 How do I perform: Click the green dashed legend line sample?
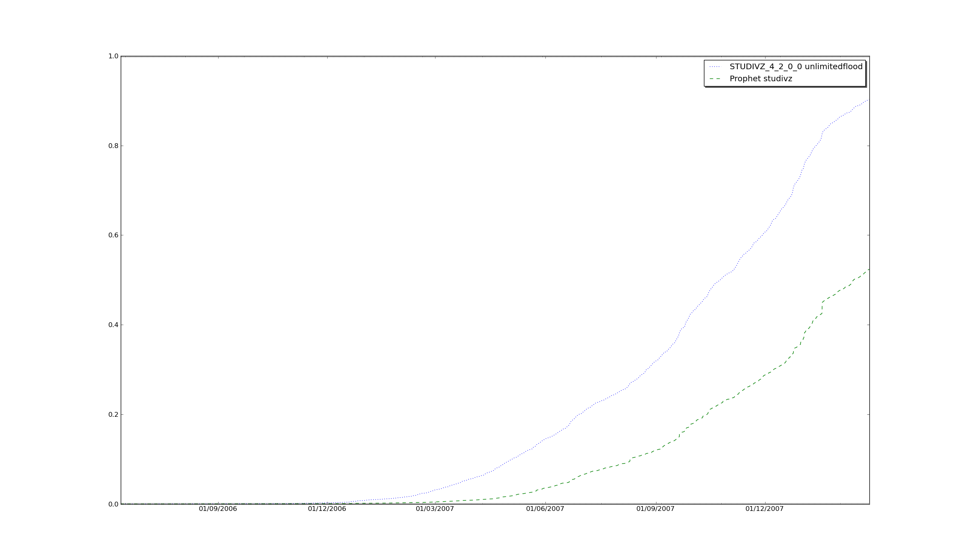coord(715,79)
